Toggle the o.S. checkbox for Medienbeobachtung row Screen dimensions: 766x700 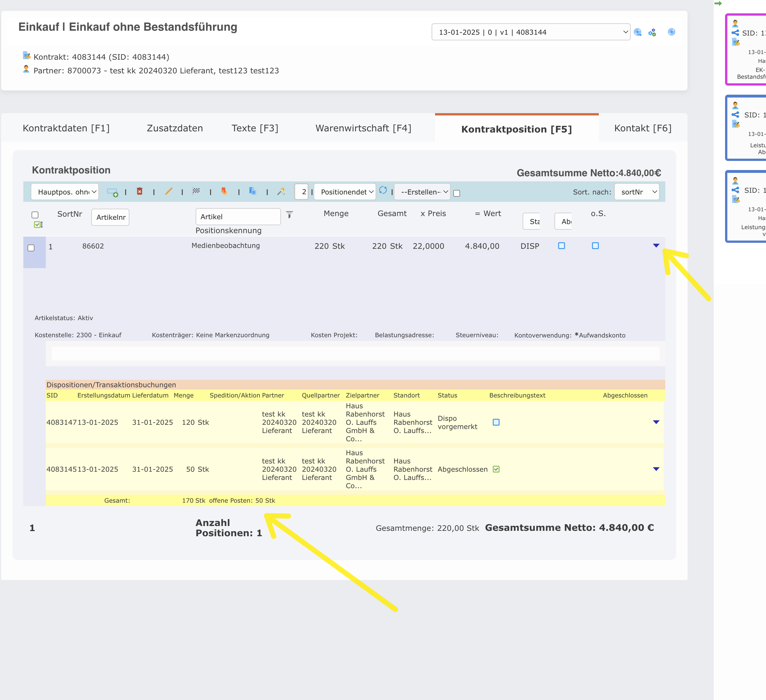coord(595,246)
